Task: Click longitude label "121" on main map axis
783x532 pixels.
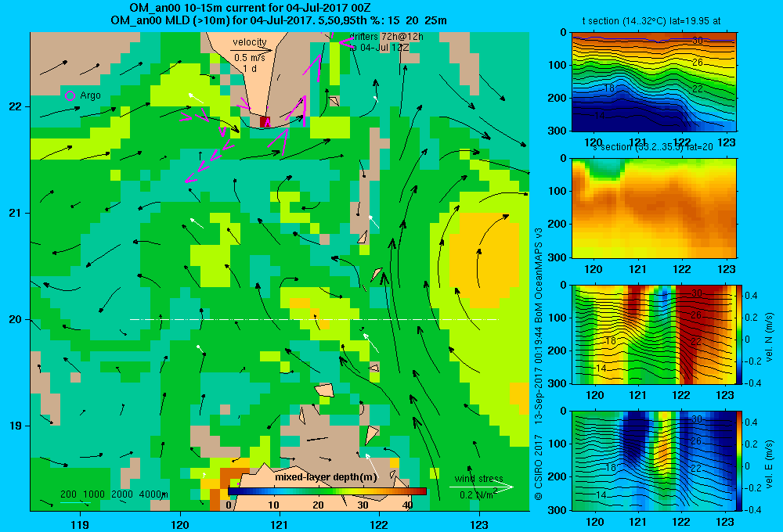Action: coord(280,524)
